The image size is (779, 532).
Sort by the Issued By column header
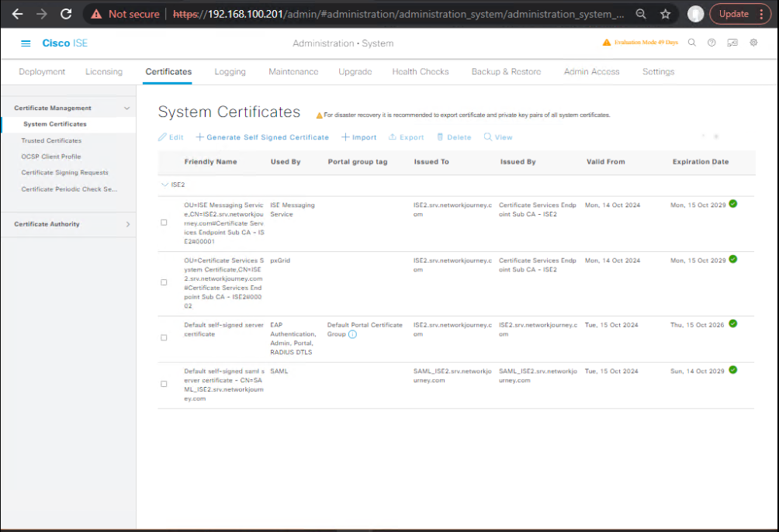pyautogui.click(x=518, y=162)
